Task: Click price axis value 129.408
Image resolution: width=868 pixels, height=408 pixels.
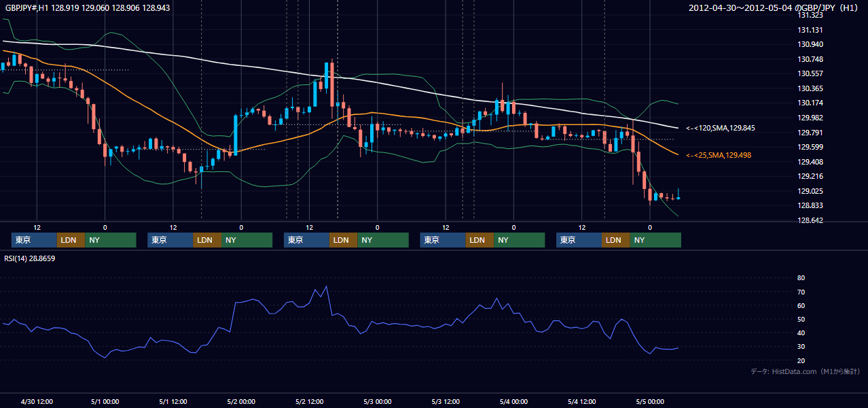Action: pos(810,162)
